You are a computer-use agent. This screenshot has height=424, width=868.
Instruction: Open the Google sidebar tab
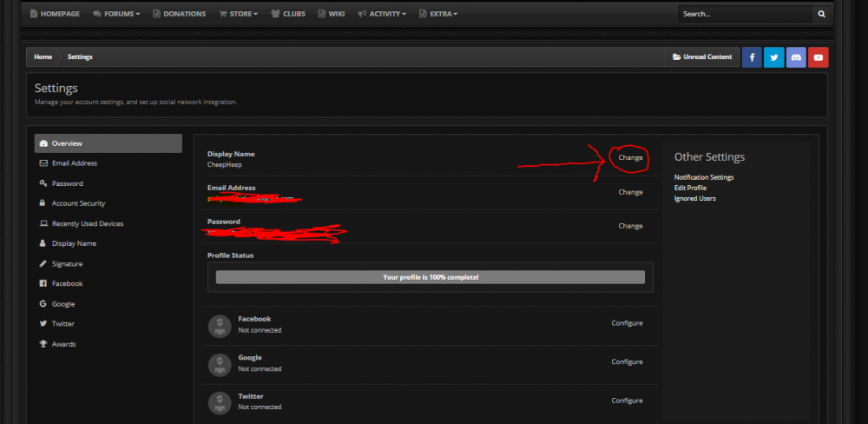tap(108, 304)
